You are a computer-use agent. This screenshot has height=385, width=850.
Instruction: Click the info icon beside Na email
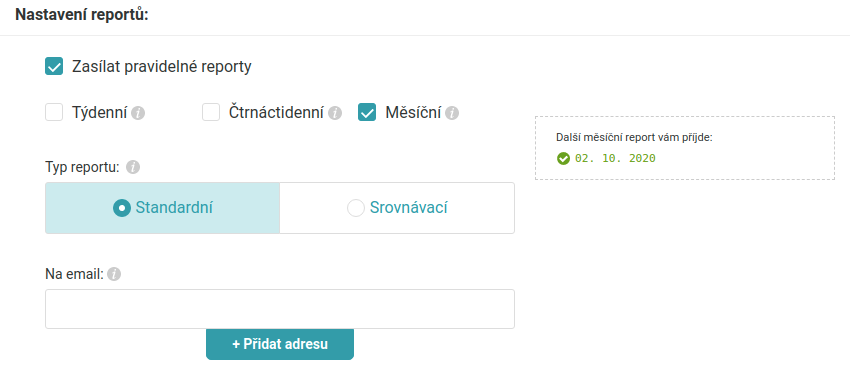click(x=114, y=274)
